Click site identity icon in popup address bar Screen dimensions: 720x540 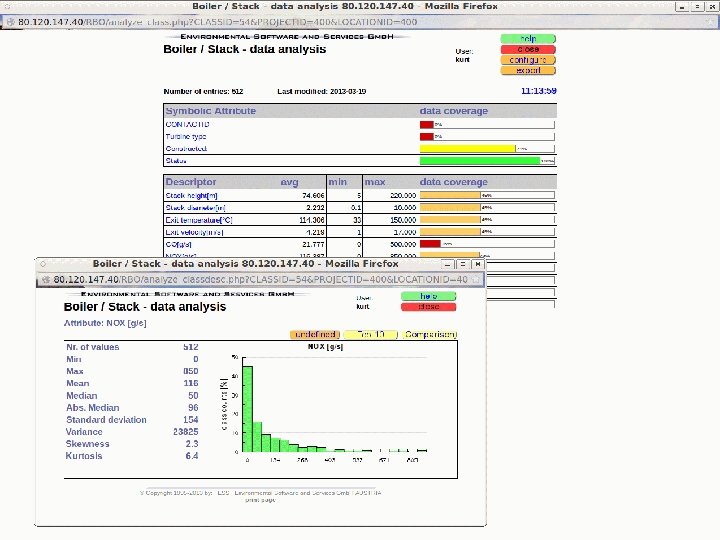45,279
